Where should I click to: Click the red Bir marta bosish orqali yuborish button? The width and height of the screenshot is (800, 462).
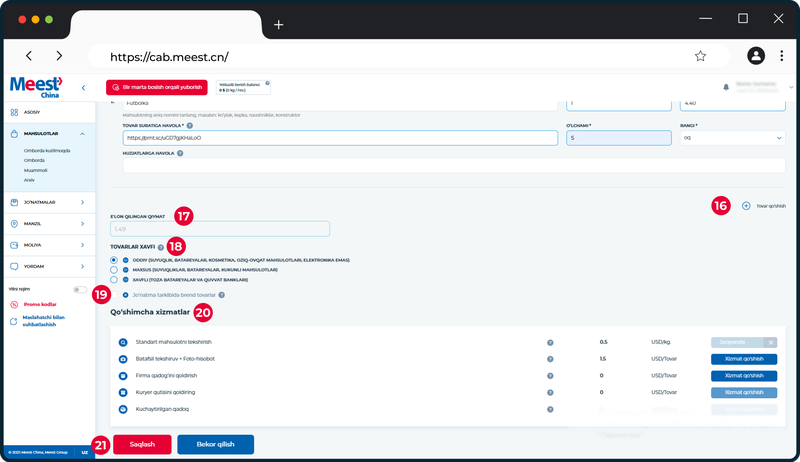(157, 87)
